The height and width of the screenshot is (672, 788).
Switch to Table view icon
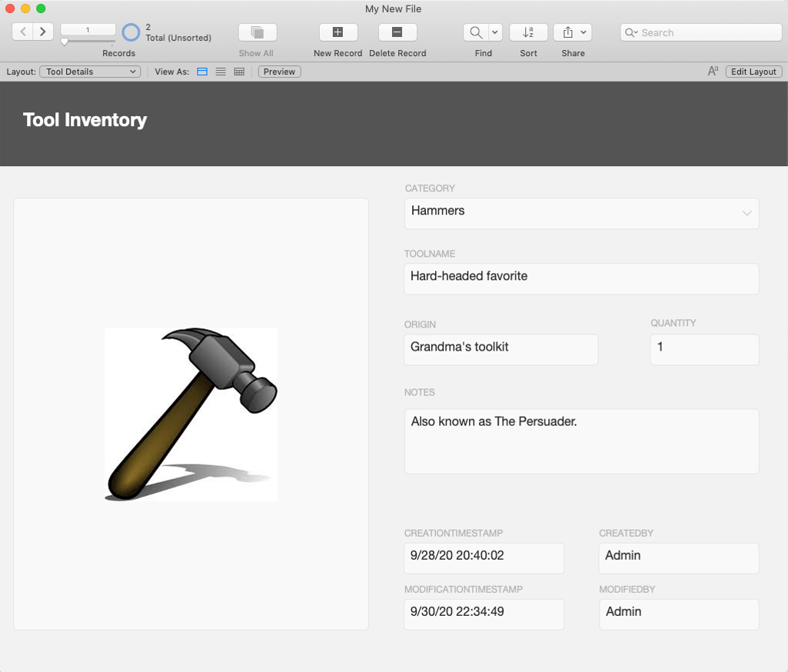click(239, 72)
